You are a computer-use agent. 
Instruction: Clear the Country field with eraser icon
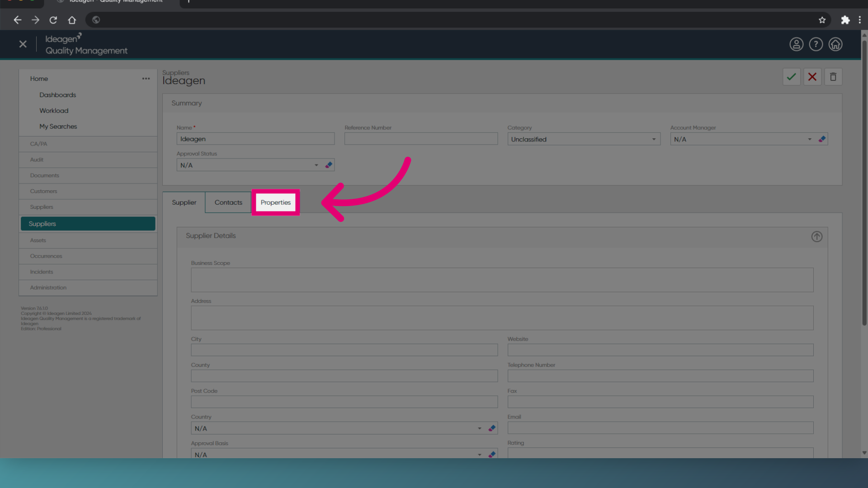pos(492,428)
